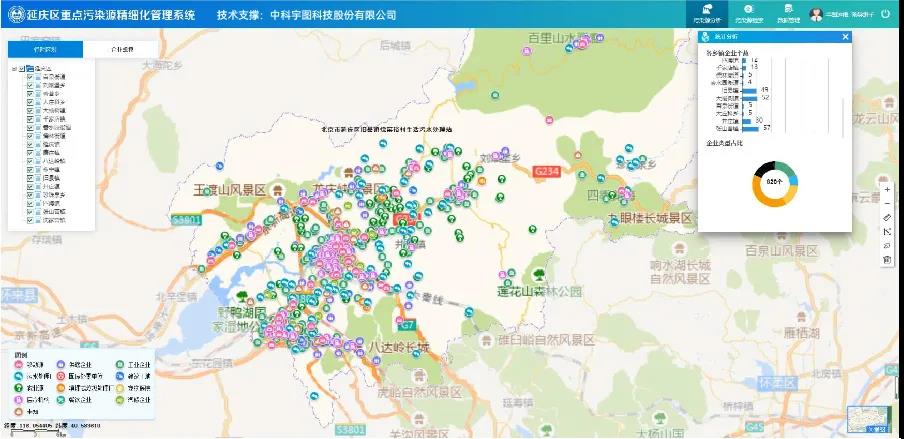This screenshot has height=439, width=904.
Task: Click the green segment of donut chart
Action: pyautogui.click(x=786, y=167)
